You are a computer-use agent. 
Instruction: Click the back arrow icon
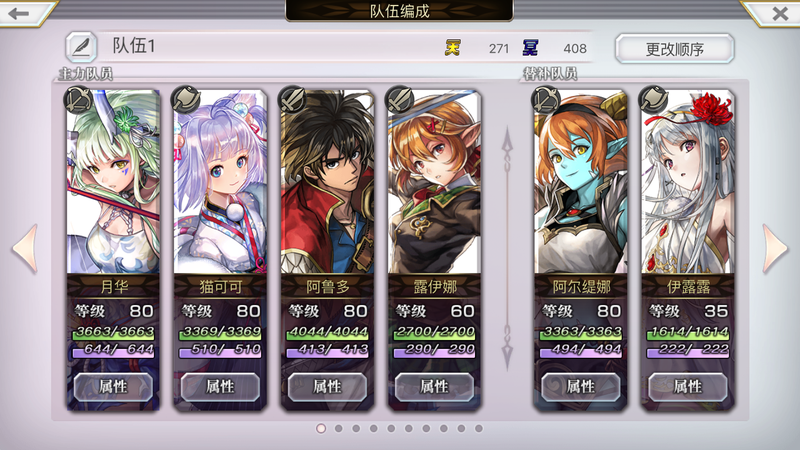19,13
